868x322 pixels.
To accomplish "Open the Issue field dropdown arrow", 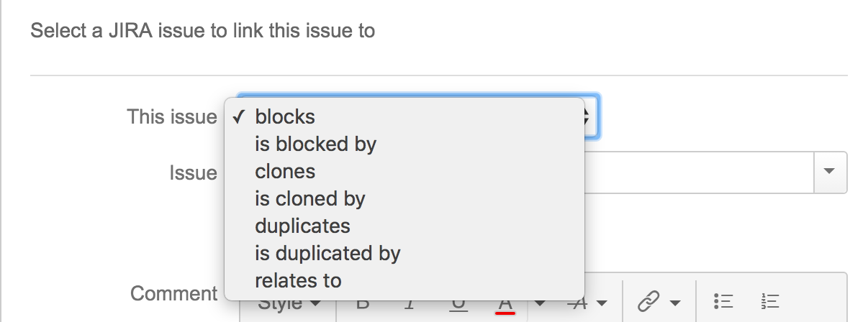I will tap(830, 172).
